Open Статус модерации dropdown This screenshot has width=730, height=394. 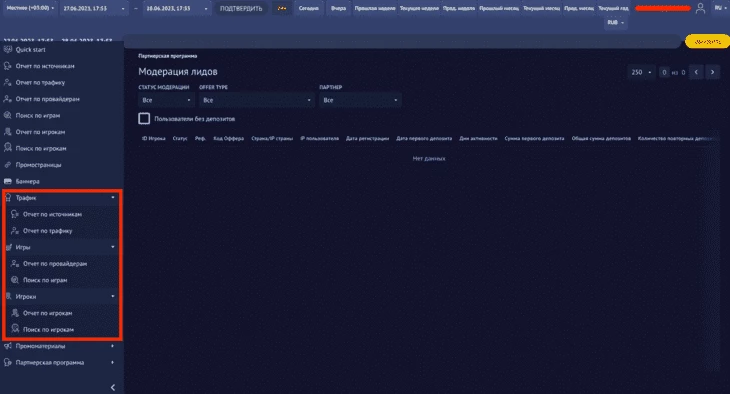tap(166, 100)
